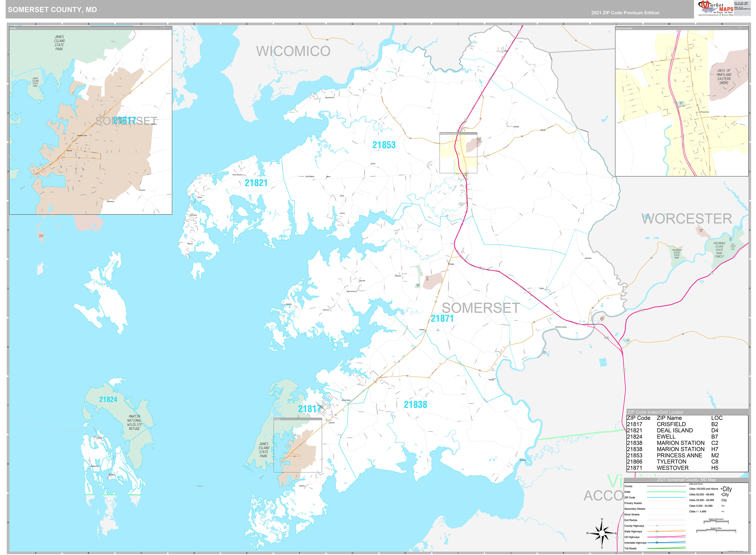Click the 'Scale in Miles' bar
756x555 pixels.
[x=716, y=530]
